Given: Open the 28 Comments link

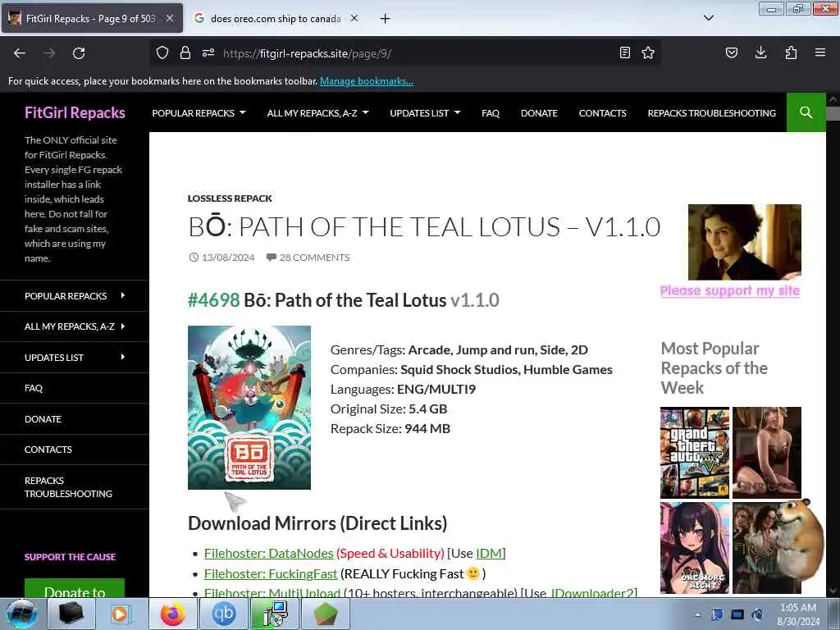Looking at the screenshot, I should (314, 257).
